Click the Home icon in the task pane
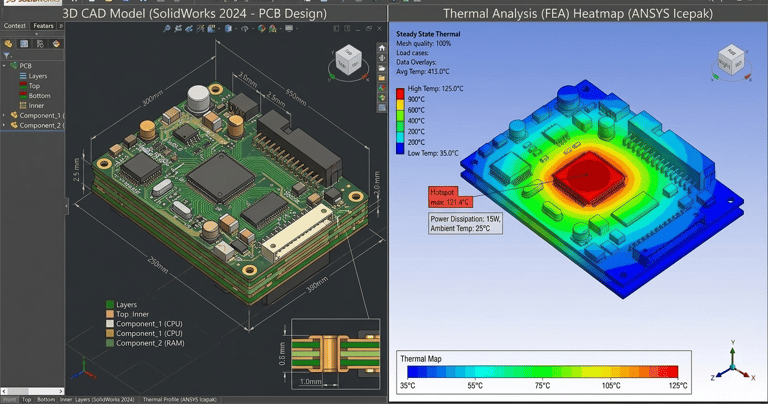The image size is (768, 404). [382, 48]
